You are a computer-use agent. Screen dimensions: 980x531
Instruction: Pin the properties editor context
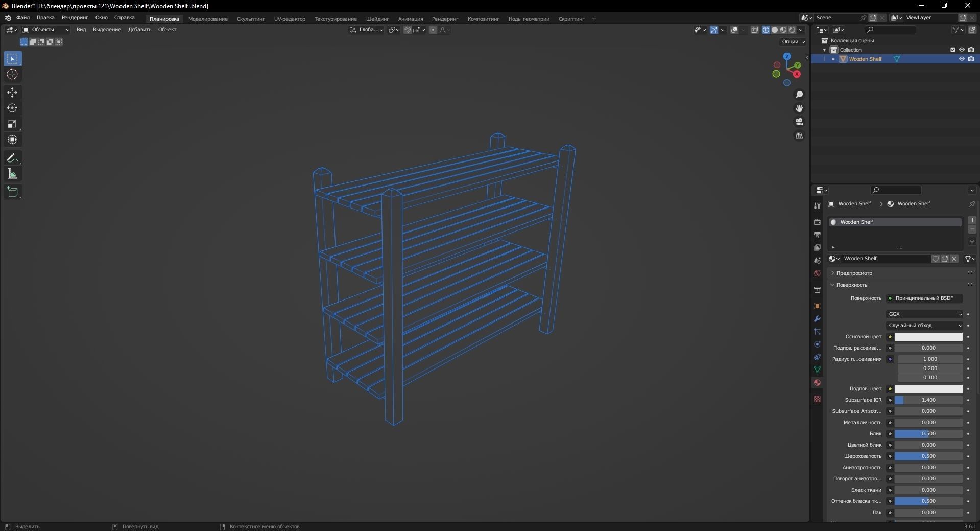[x=972, y=203]
